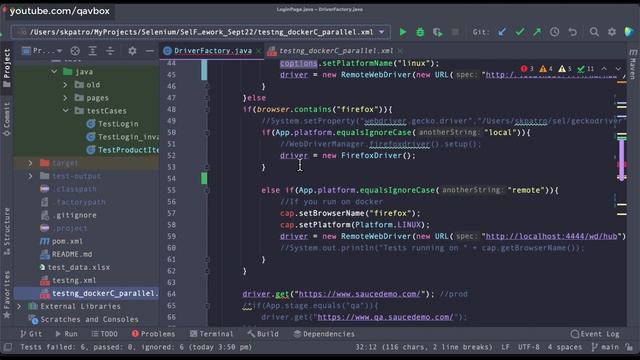Click the saucedemo.com URL on line 64
This screenshot has width=640, height=360.
click(x=359, y=294)
